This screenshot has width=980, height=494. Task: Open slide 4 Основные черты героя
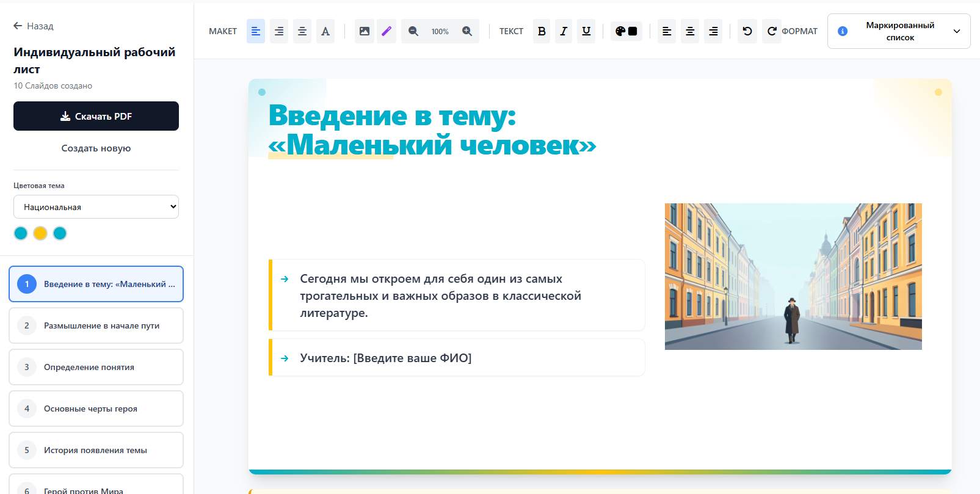pos(96,409)
